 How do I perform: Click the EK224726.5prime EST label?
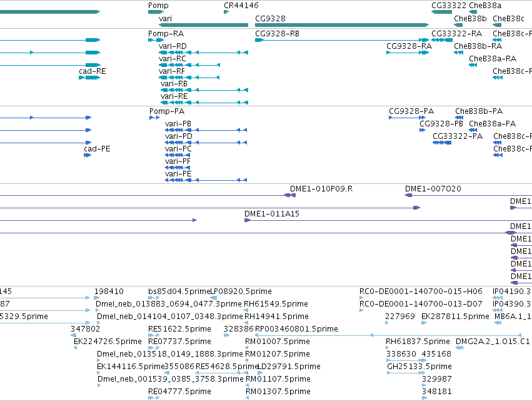(x=108, y=342)
